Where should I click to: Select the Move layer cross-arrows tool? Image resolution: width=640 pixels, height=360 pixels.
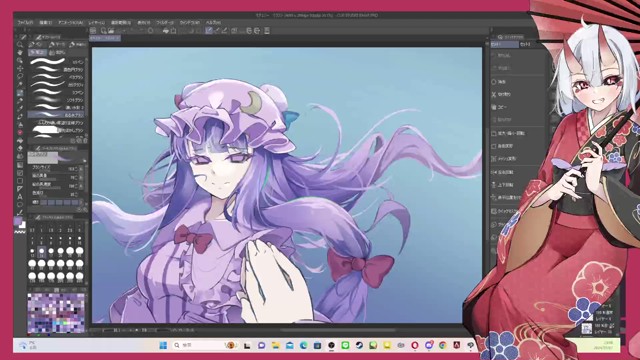click(x=20, y=68)
